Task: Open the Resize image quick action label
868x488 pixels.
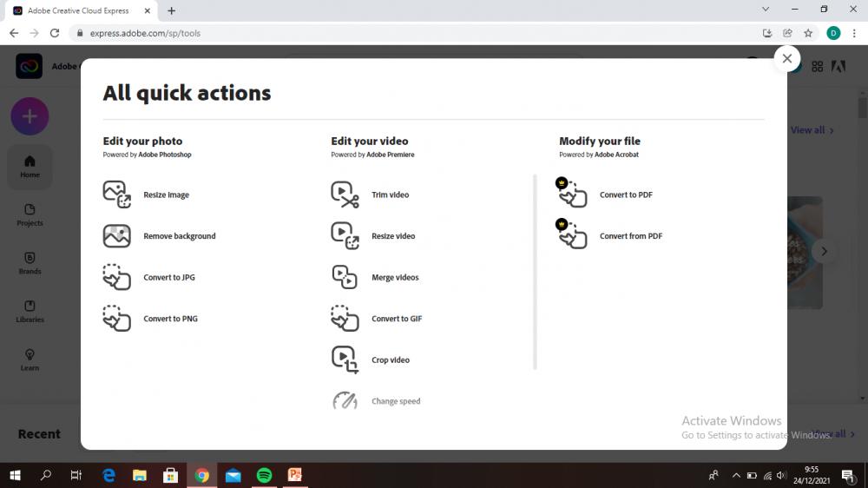Action: click(166, 195)
